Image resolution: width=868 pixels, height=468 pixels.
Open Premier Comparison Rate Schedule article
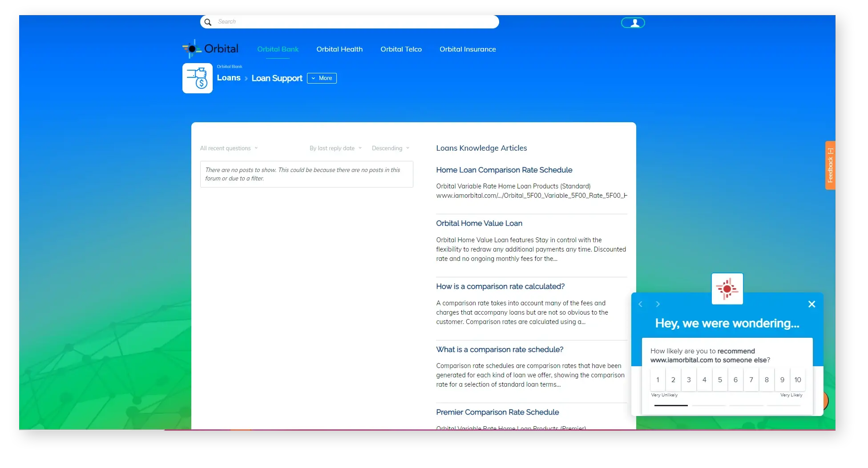click(497, 412)
